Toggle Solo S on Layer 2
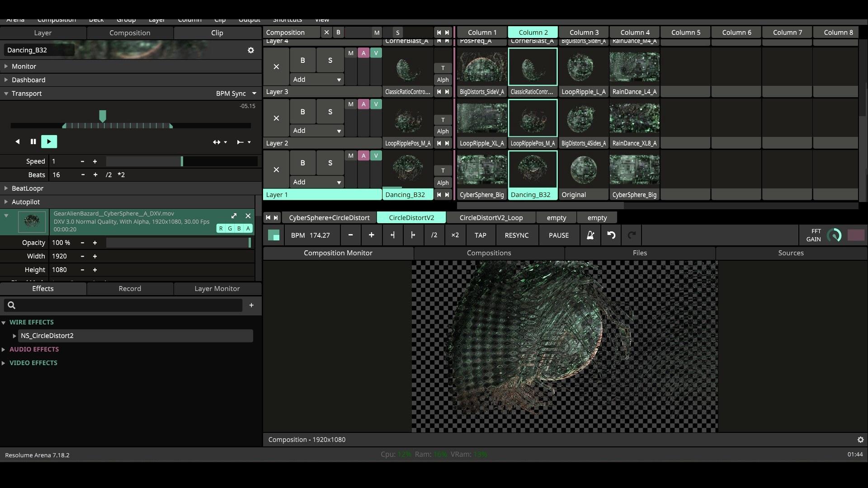The width and height of the screenshot is (868, 488). pyautogui.click(x=330, y=112)
